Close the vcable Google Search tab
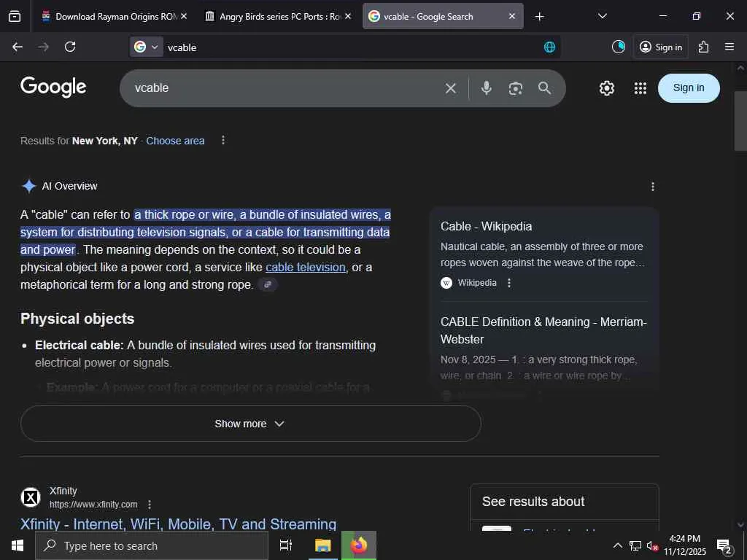This screenshot has width=747, height=560. tap(511, 16)
